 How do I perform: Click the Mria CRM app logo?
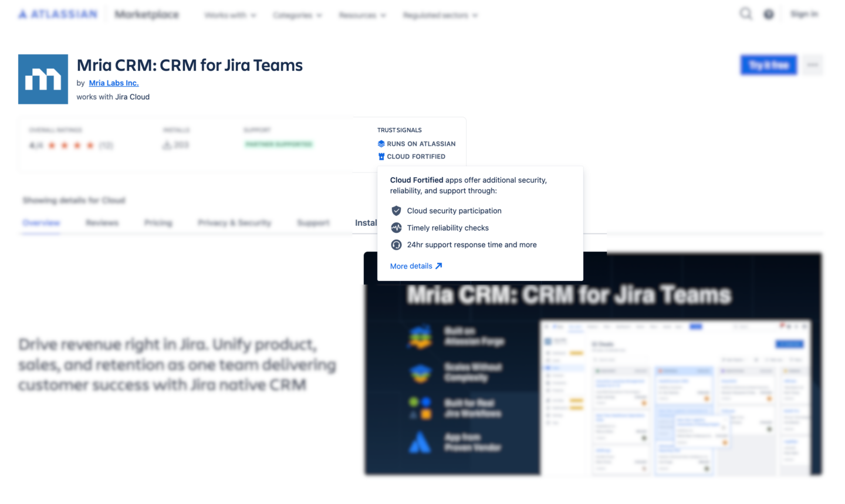click(x=43, y=79)
